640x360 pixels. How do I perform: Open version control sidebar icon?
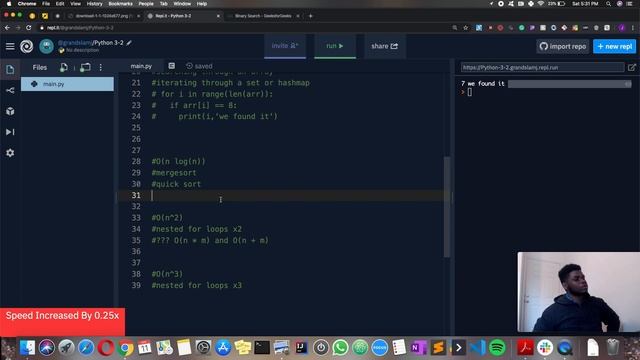[10, 90]
